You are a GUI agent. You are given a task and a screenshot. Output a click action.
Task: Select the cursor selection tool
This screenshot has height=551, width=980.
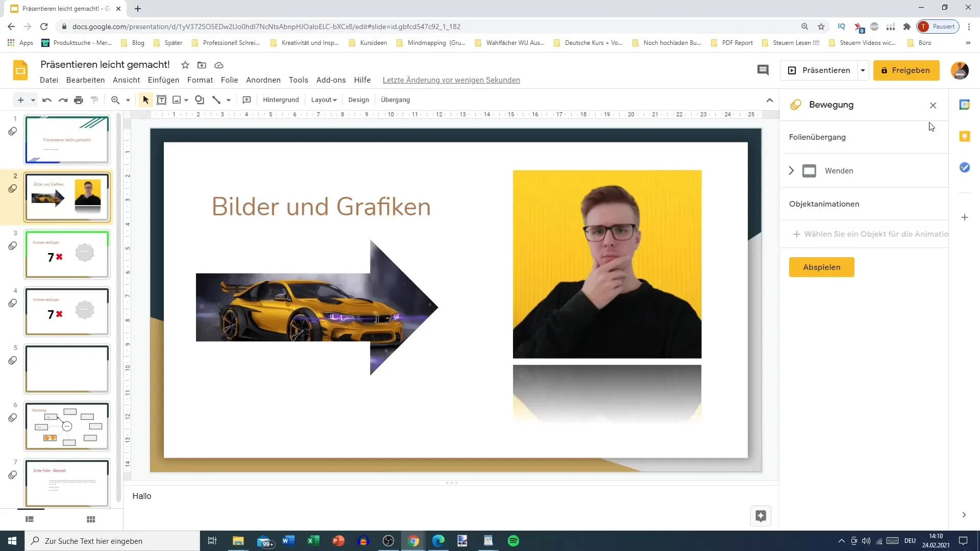pyautogui.click(x=145, y=100)
